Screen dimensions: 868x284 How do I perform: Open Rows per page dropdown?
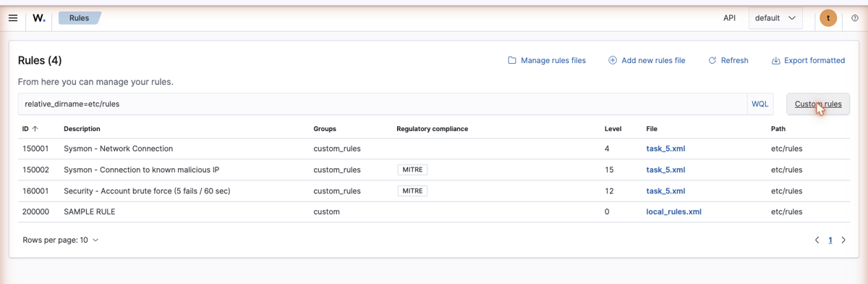[x=61, y=240]
